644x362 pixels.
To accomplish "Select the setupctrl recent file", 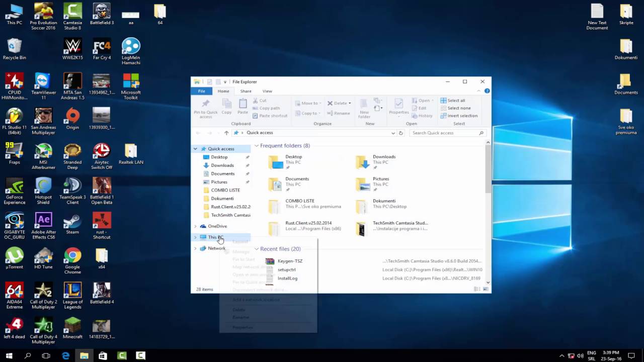I will [x=286, y=269].
